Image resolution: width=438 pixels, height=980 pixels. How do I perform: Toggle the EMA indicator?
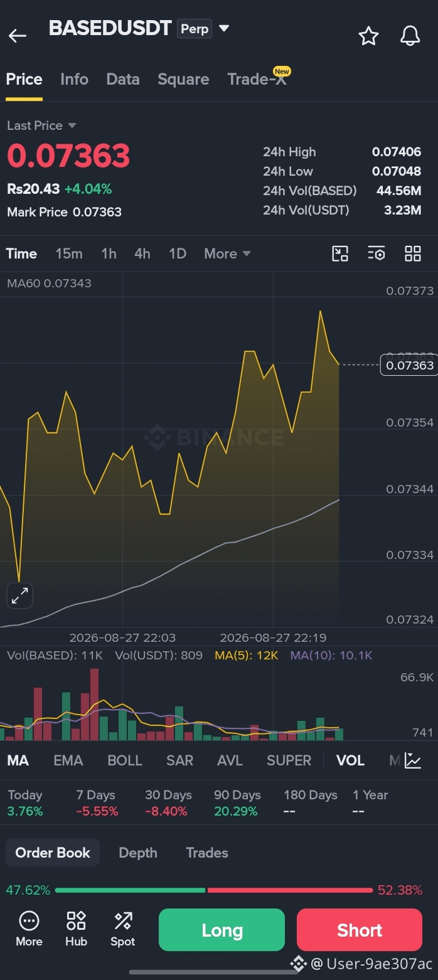click(x=68, y=760)
